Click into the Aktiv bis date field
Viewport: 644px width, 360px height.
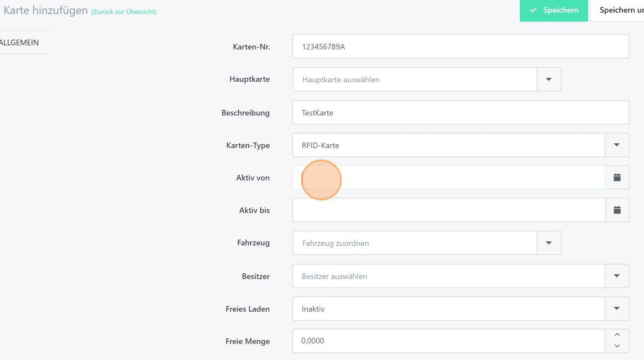click(x=448, y=210)
